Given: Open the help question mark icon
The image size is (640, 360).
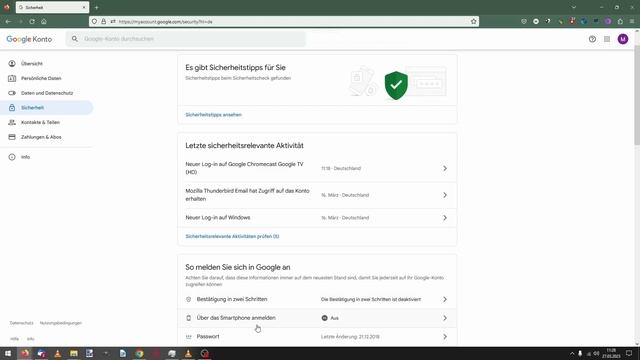Looking at the screenshot, I should tap(592, 39).
